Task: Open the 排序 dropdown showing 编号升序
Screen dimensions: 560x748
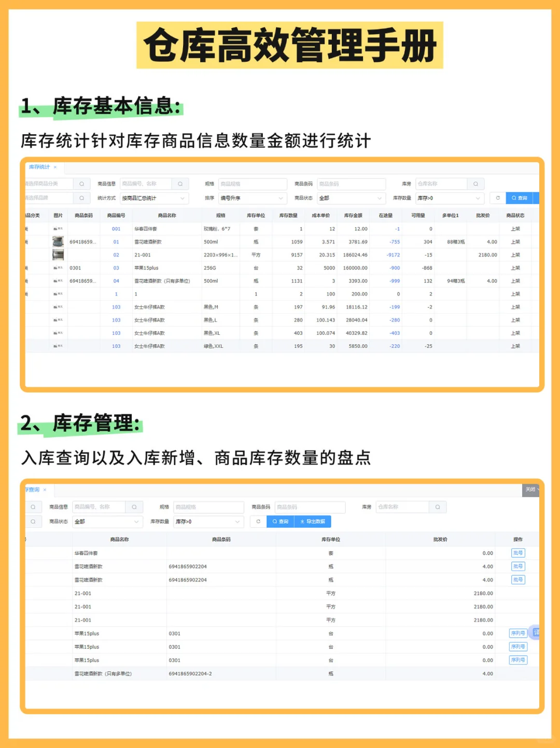Action: tap(253, 198)
